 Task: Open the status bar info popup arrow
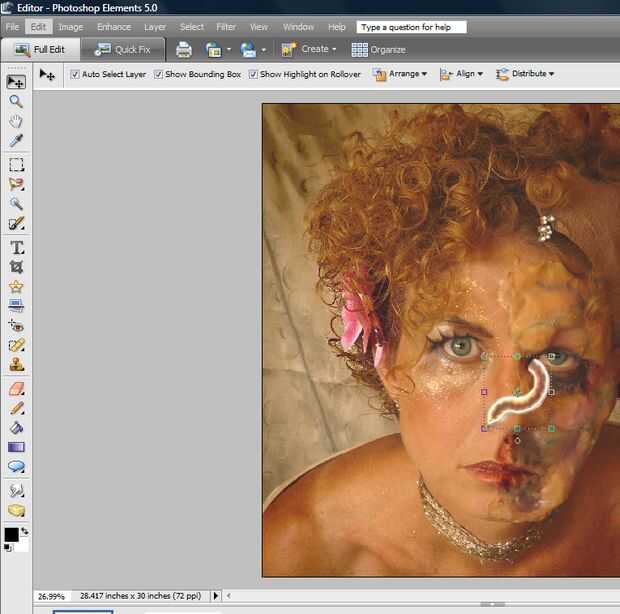215,595
